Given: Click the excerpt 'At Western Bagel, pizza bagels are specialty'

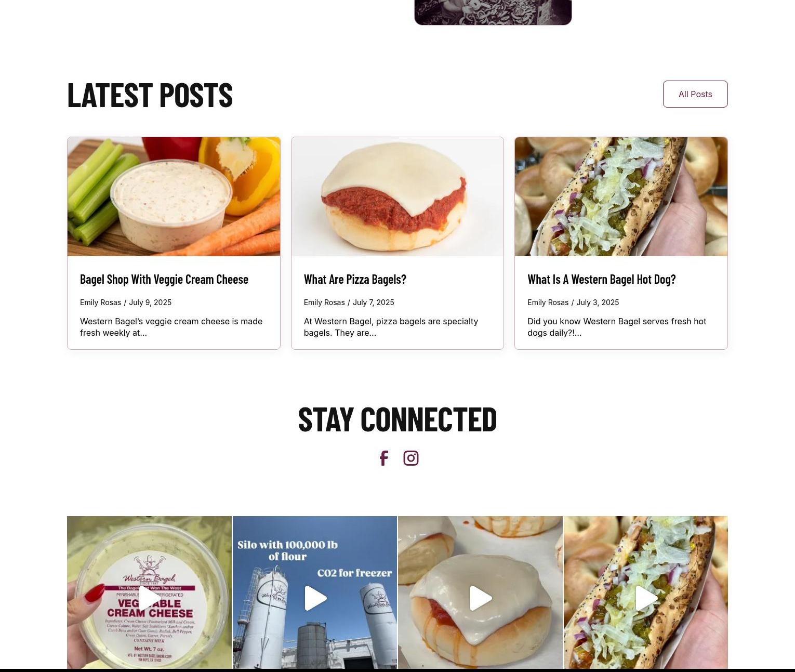Looking at the screenshot, I should (391, 321).
